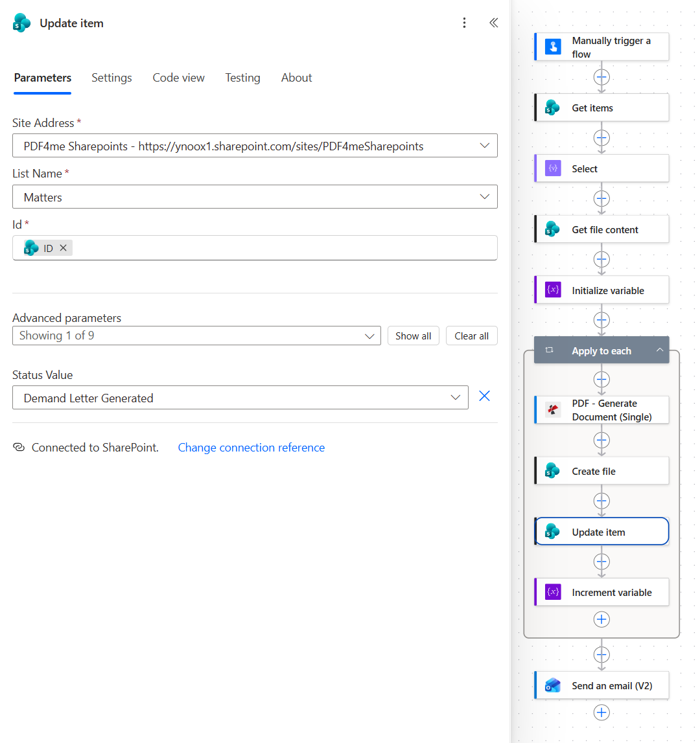Add step at top inside Apply to each

601,380
